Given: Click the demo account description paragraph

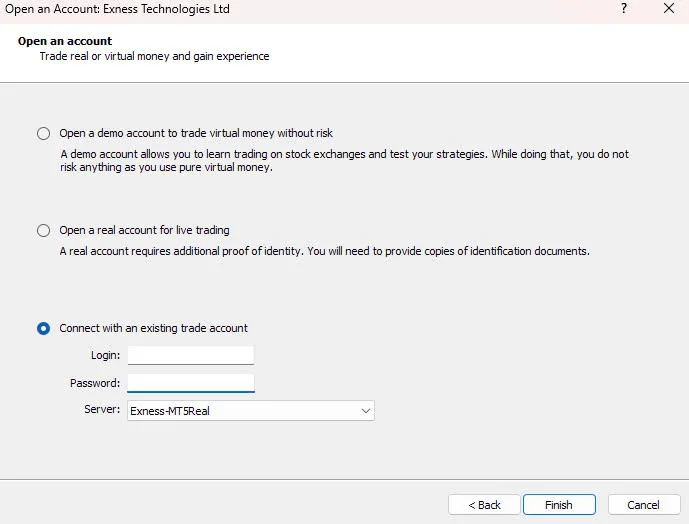Looking at the screenshot, I should [x=344, y=160].
